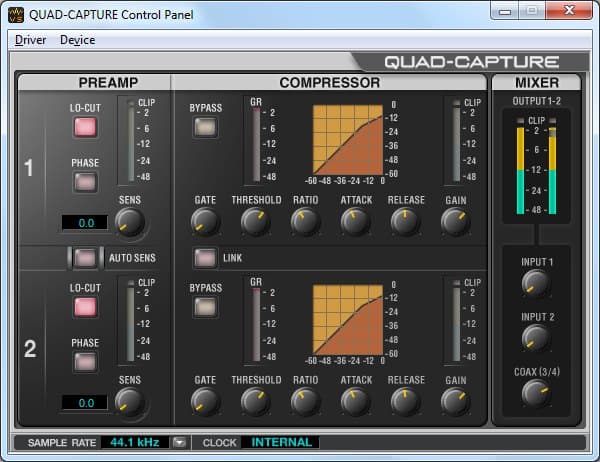Open the Driver menu
The width and height of the screenshot is (600, 462).
[30, 40]
